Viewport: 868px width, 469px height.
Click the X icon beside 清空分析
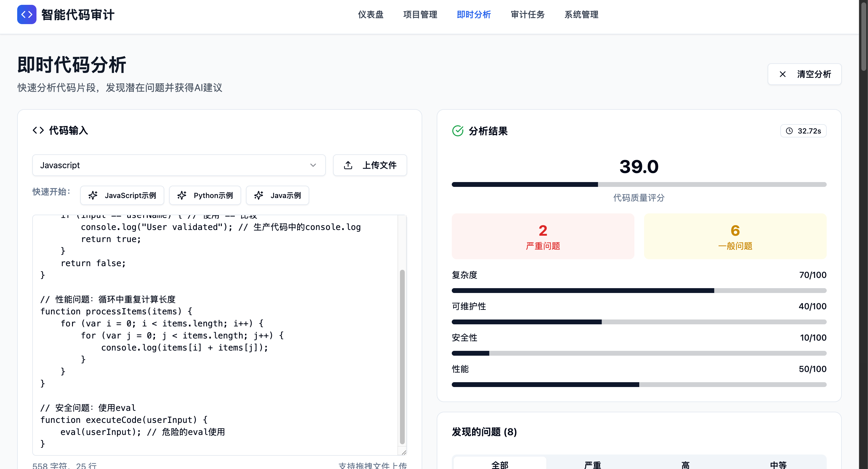(x=782, y=74)
